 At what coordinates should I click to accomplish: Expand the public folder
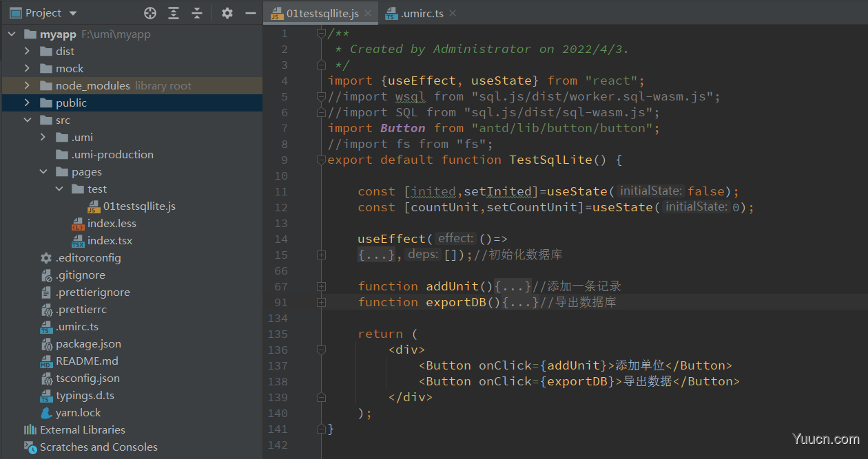coord(27,103)
